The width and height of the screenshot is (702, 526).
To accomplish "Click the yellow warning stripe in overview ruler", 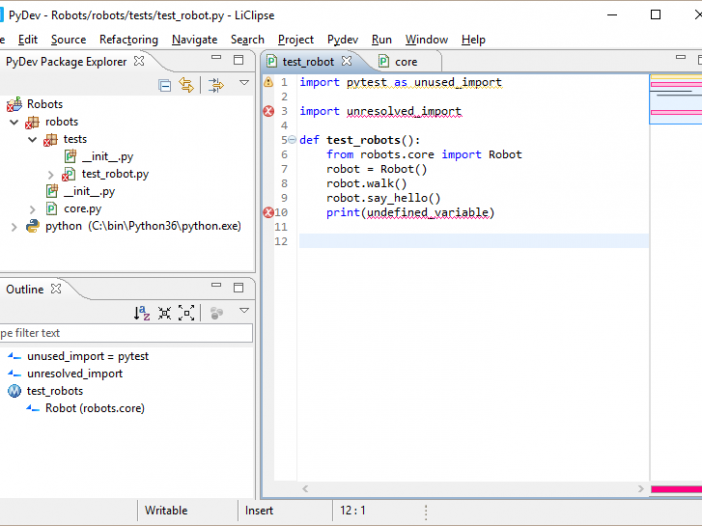I will [676, 77].
